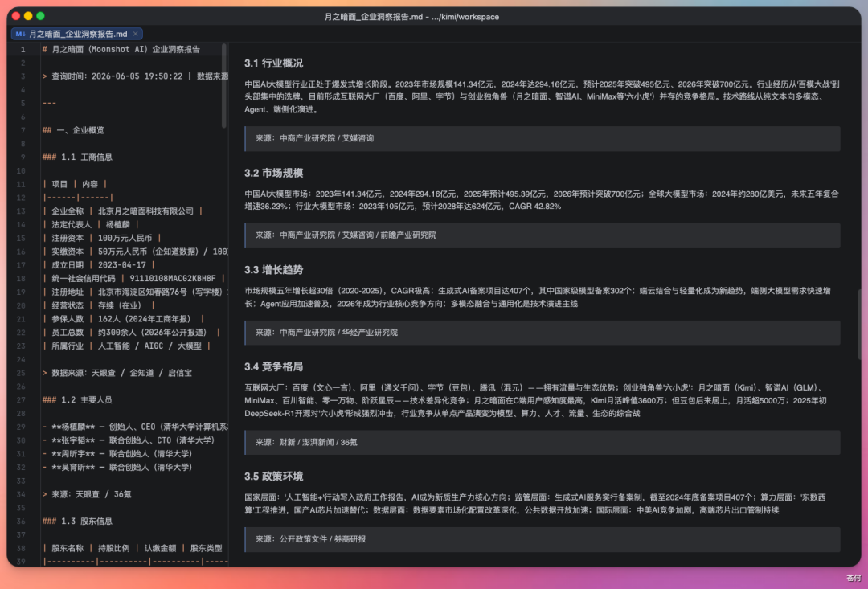Screen dimensions: 868x589
Task: Click line number 27 in the gutter
Action: [21, 399]
